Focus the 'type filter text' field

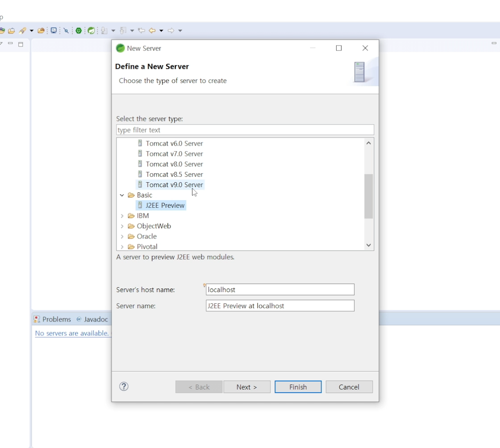click(245, 130)
